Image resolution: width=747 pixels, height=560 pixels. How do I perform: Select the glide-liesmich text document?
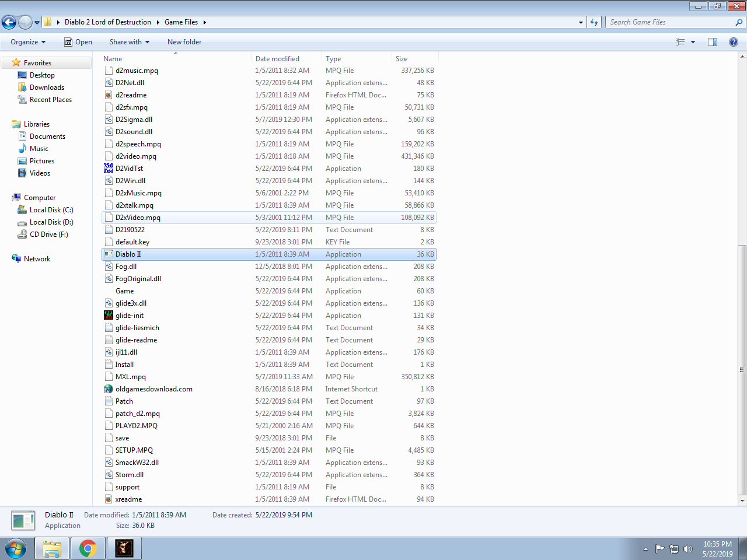tap(269, 328)
